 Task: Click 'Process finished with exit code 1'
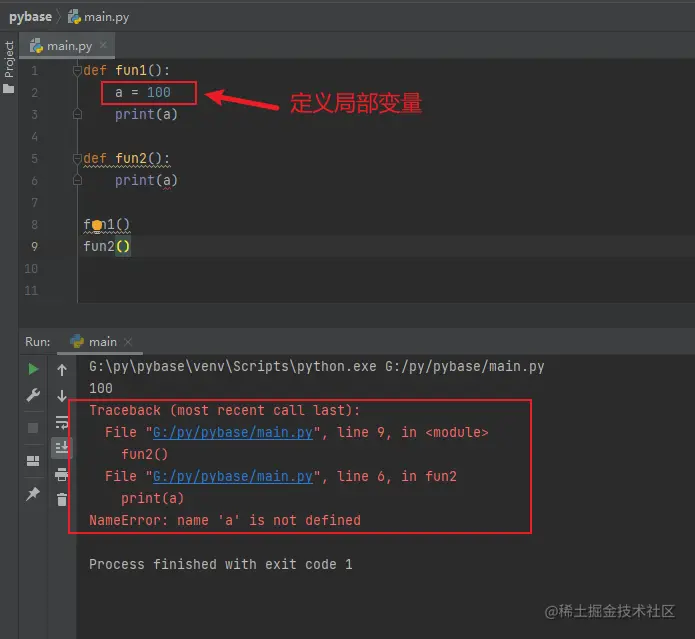221,564
